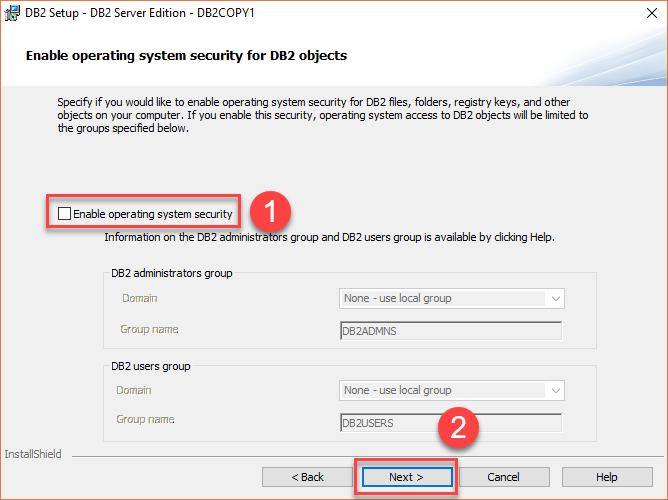Click the DB2USERS group name field
The width and height of the screenshot is (668, 500).
pos(451,423)
